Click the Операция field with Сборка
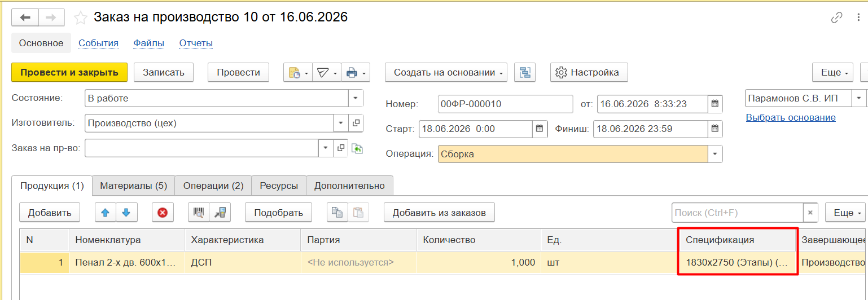This screenshot has height=300, width=868. [x=573, y=154]
